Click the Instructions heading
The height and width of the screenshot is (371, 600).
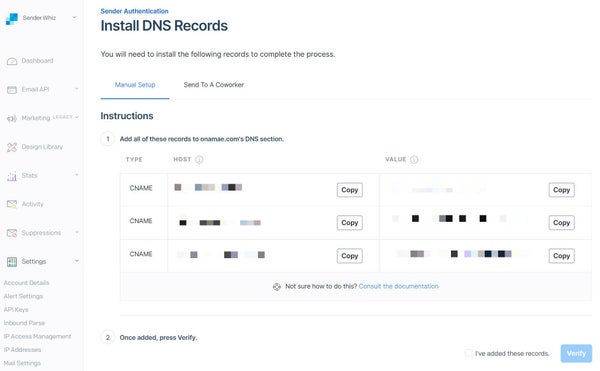coord(127,116)
